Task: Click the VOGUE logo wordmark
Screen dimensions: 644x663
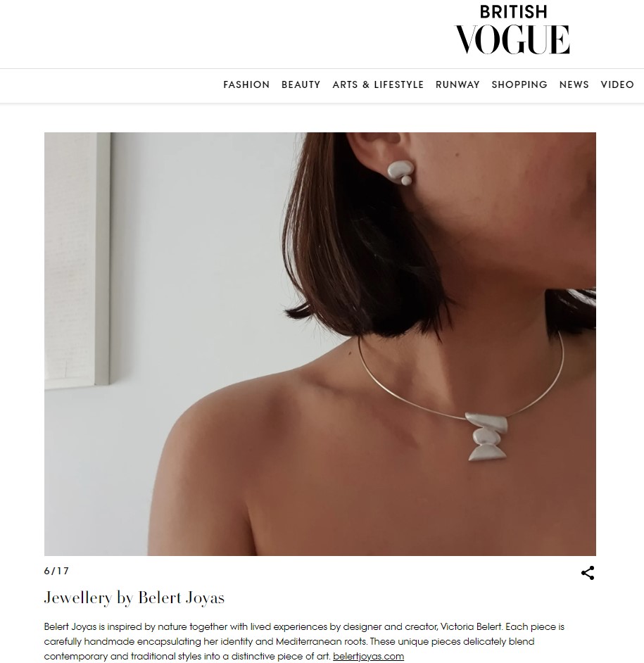Action: point(512,39)
